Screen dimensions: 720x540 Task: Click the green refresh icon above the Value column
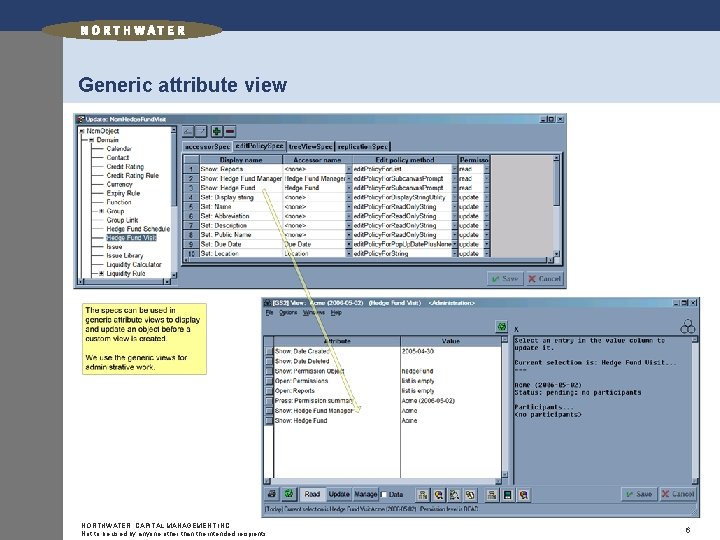[x=501, y=326]
